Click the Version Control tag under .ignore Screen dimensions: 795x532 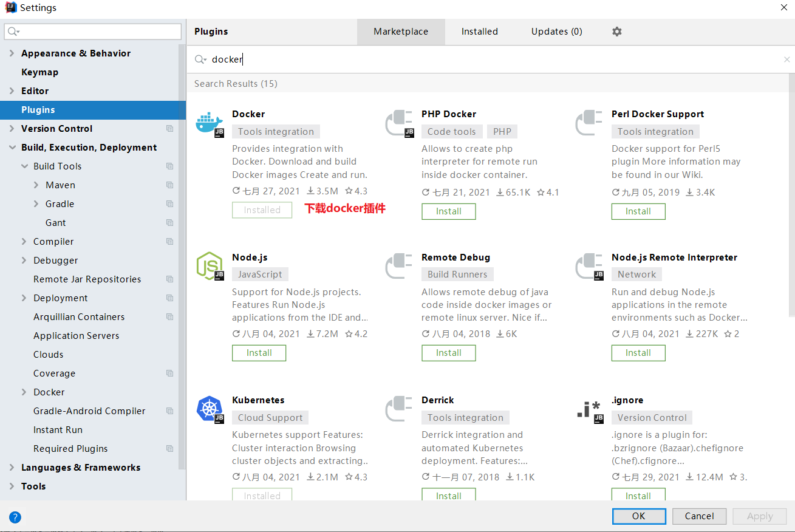[x=652, y=418]
